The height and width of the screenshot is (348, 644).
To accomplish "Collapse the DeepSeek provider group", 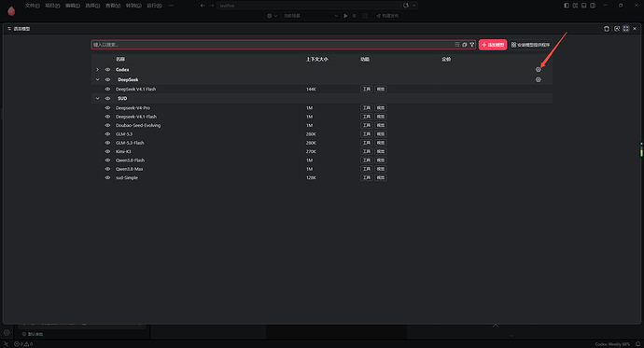I will [97, 79].
